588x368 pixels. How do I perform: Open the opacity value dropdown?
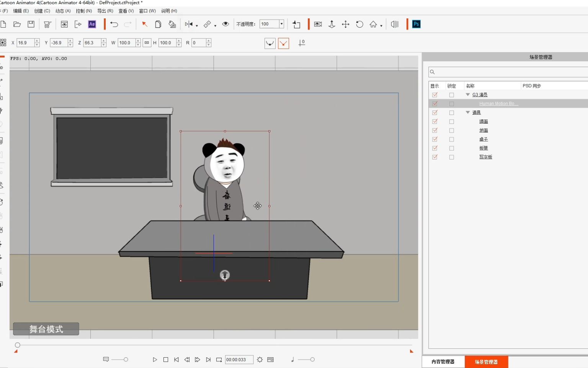pyautogui.click(x=281, y=24)
